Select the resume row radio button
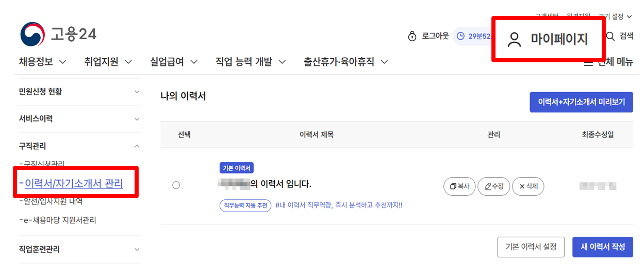Viewport: 644px width, 278px height. coord(176,185)
